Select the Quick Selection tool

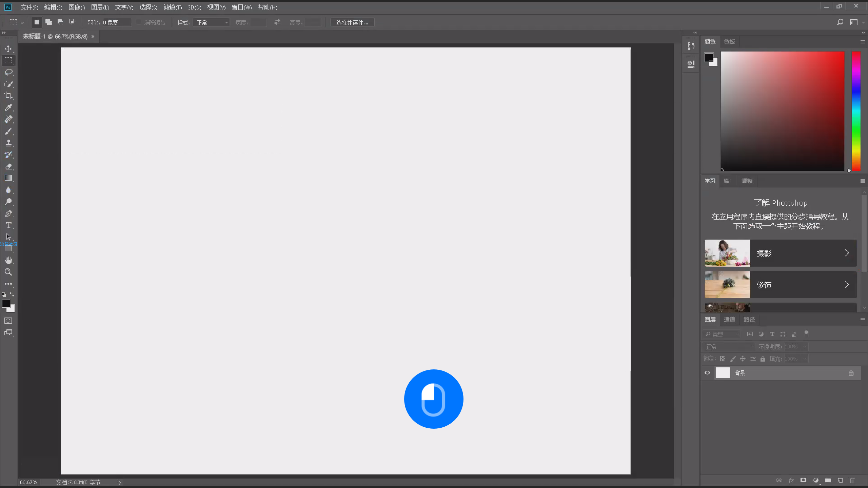click(x=8, y=84)
